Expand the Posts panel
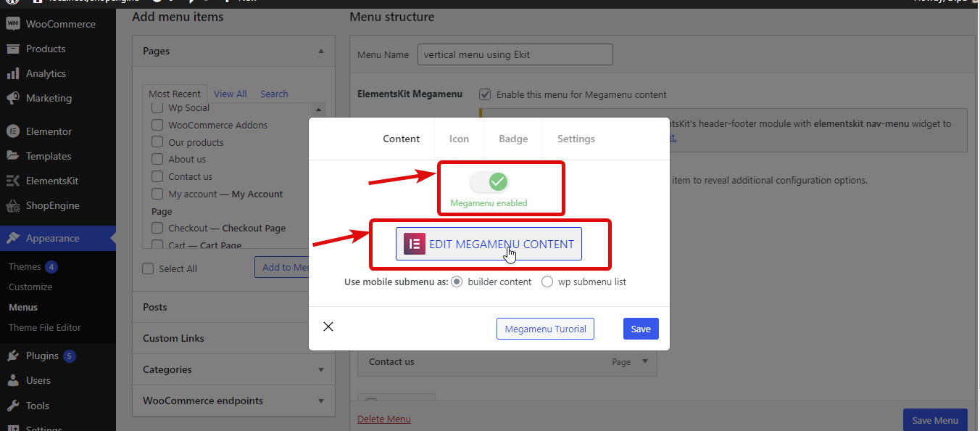Viewport: 980px width, 431px height. click(x=233, y=307)
